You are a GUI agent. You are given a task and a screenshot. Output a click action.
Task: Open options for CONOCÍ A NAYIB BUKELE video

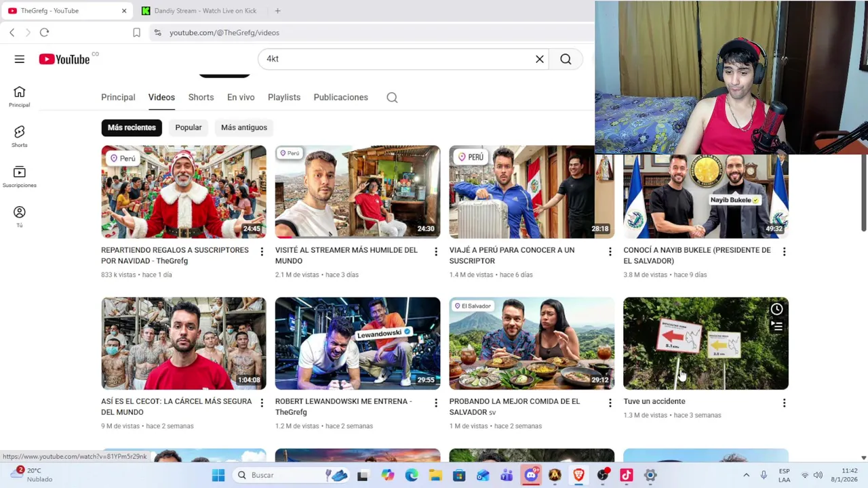point(784,251)
